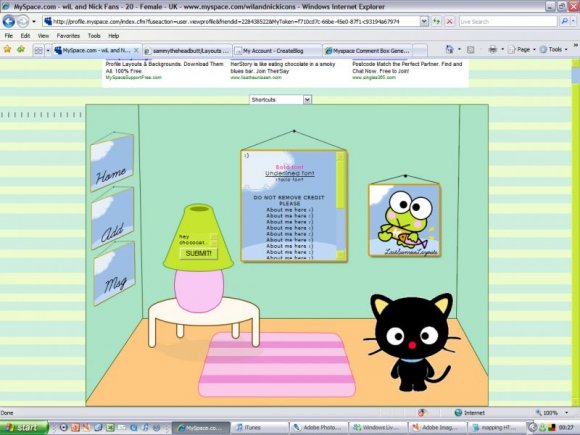Open the Favorites menu
This screenshot has height=435, width=580.
68,36
